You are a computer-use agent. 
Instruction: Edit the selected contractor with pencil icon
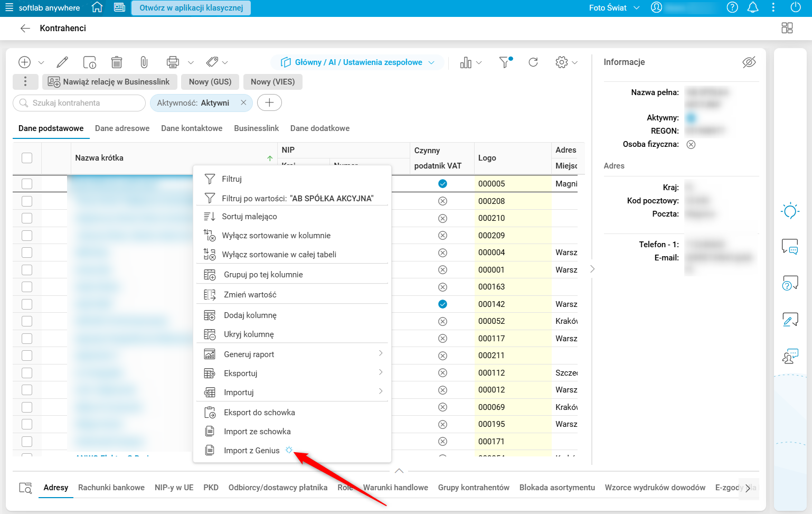[62, 62]
